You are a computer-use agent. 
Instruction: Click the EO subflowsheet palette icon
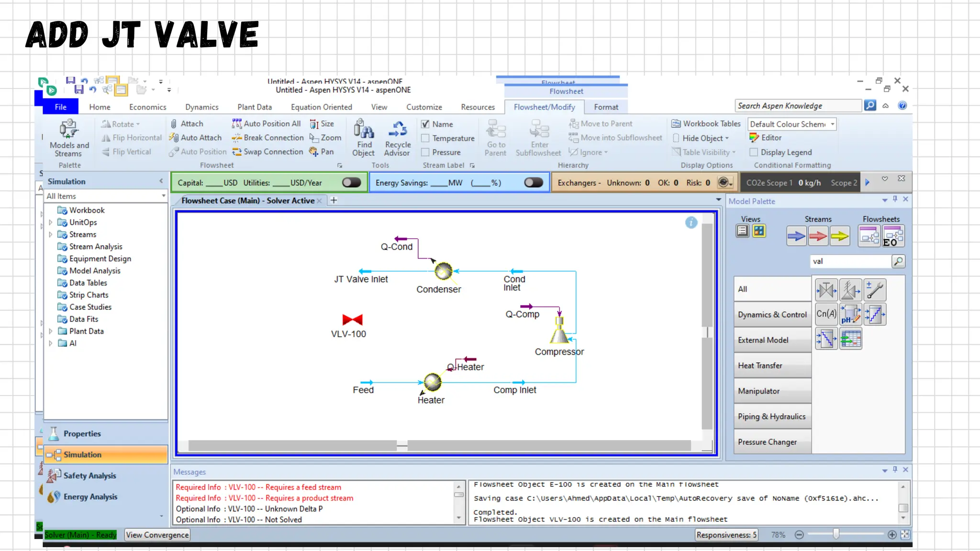pyautogui.click(x=893, y=236)
